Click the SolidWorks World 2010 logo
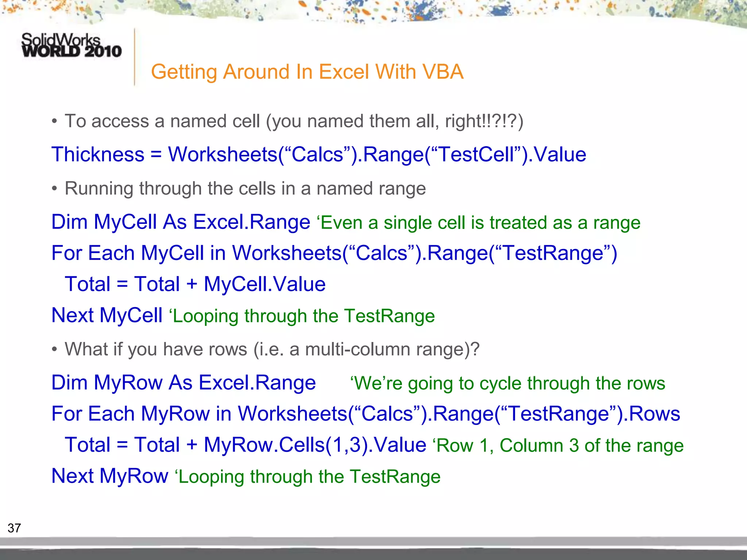This screenshot has height=560, width=747. [x=71, y=46]
